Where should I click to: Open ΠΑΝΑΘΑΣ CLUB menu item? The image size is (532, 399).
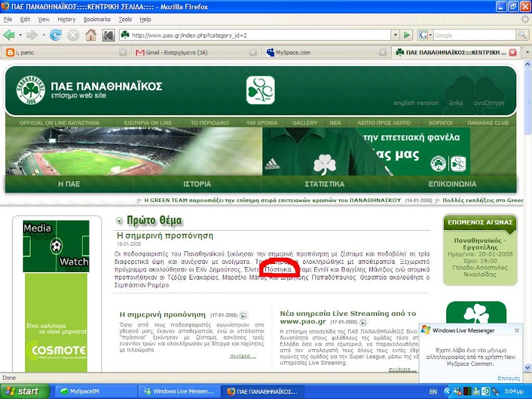[x=488, y=123]
